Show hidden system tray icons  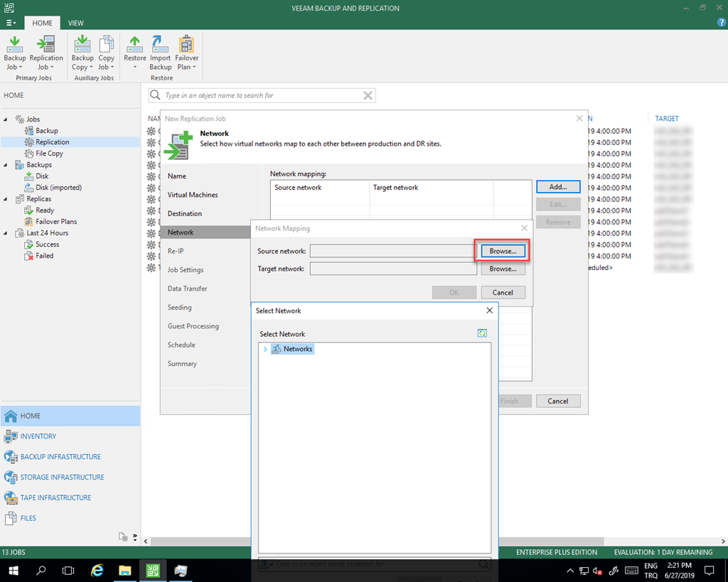(570, 571)
